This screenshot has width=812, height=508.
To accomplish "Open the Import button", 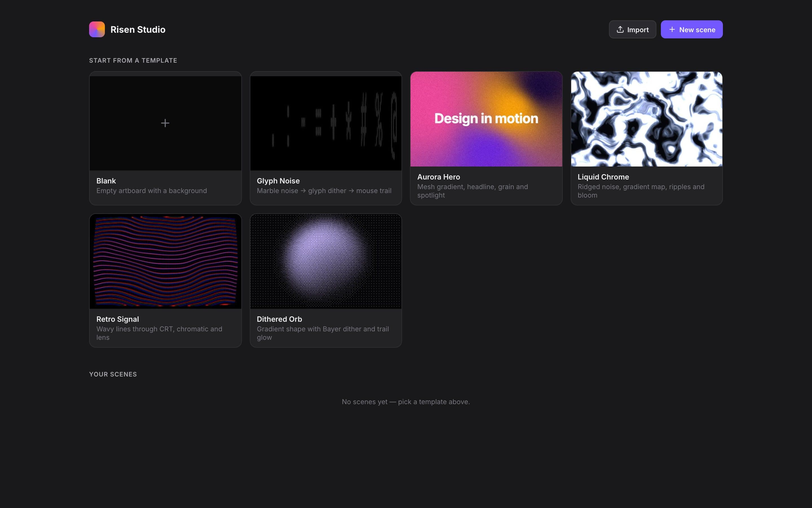I will coord(632,30).
